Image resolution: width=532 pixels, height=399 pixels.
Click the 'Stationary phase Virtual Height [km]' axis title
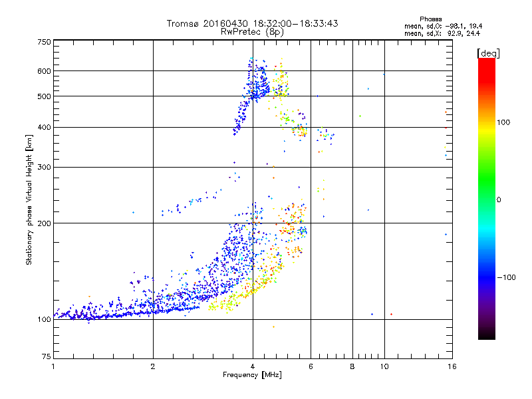coord(29,199)
